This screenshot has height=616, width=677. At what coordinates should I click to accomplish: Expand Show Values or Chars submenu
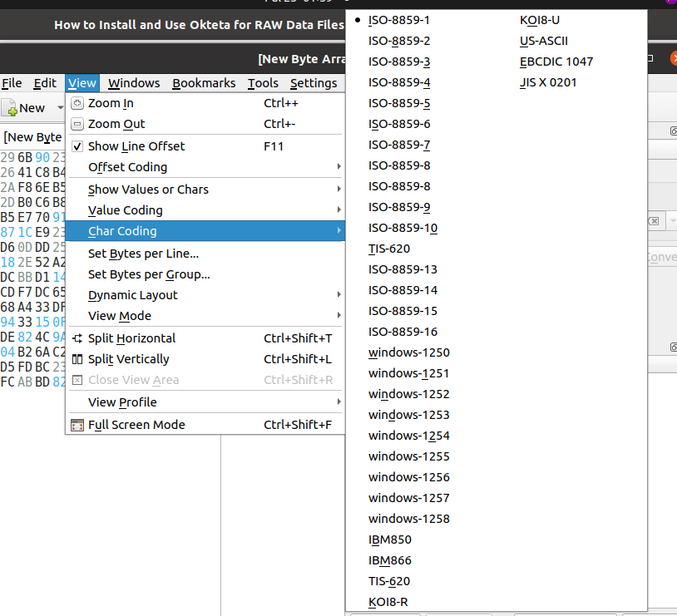[x=205, y=190]
